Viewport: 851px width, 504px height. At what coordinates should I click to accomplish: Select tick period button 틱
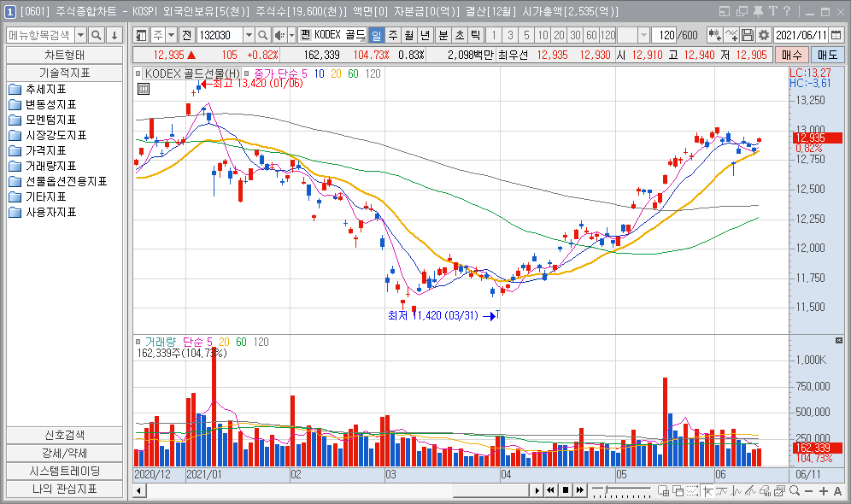point(476,35)
